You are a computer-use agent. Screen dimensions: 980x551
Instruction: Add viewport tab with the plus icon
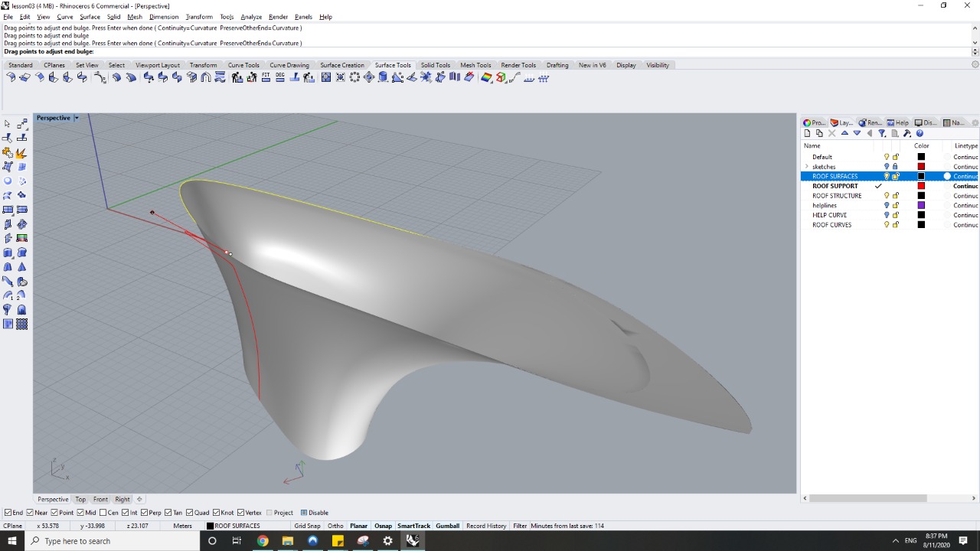[x=139, y=499]
